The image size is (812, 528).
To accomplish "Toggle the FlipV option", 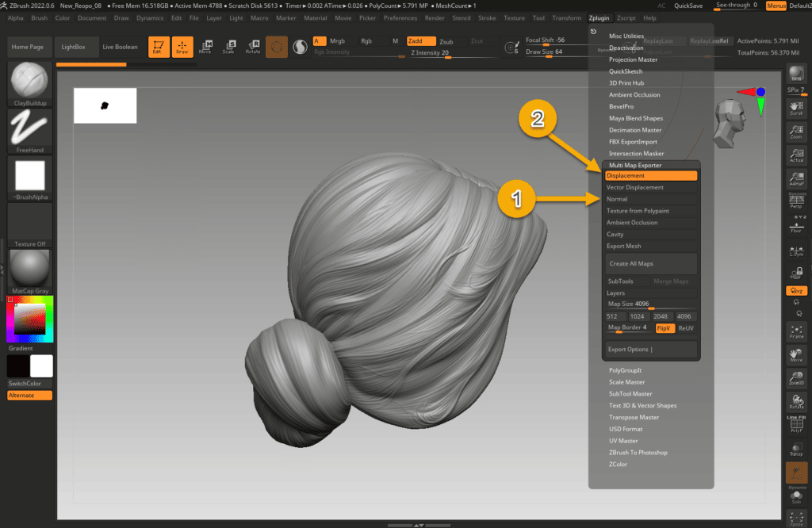I will [x=665, y=328].
